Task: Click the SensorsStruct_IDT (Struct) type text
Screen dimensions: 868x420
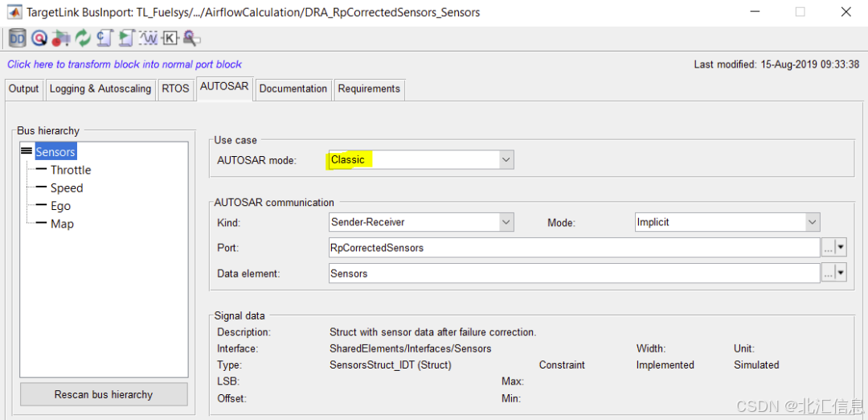Action: [391, 365]
